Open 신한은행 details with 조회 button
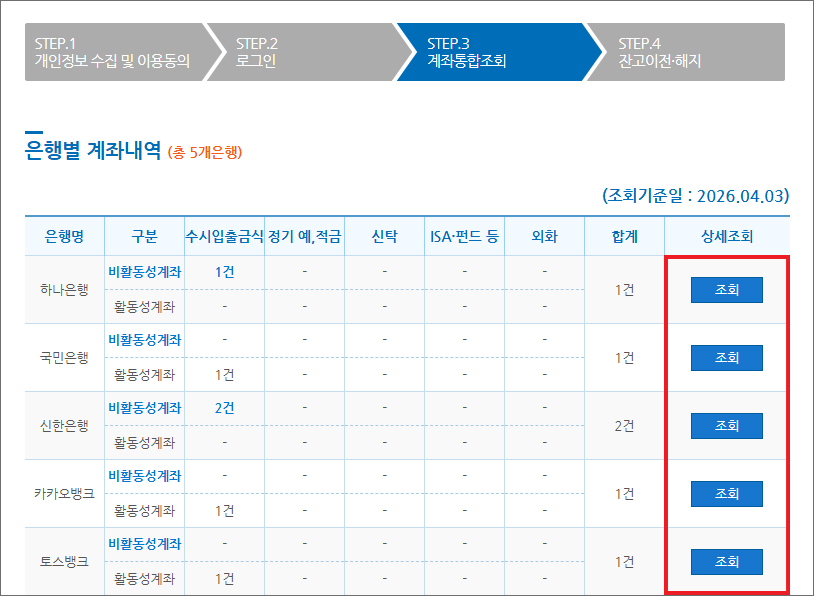This screenshot has height=596, width=814. click(x=726, y=426)
